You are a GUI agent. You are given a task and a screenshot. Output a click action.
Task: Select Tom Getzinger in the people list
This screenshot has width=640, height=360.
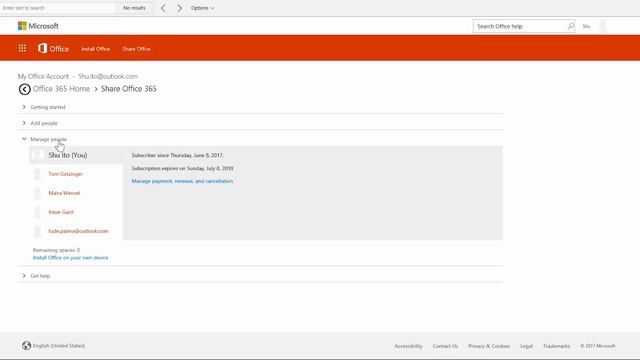(x=65, y=174)
